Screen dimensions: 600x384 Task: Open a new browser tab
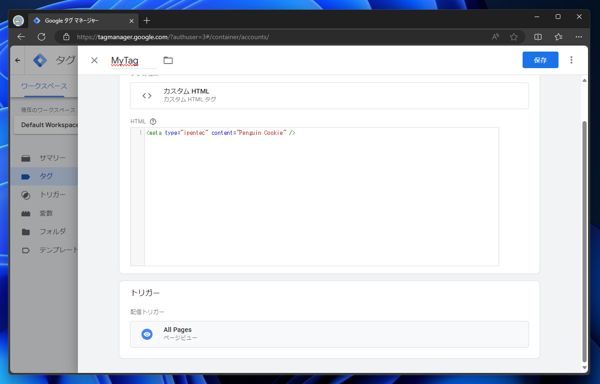click(147, 21)
